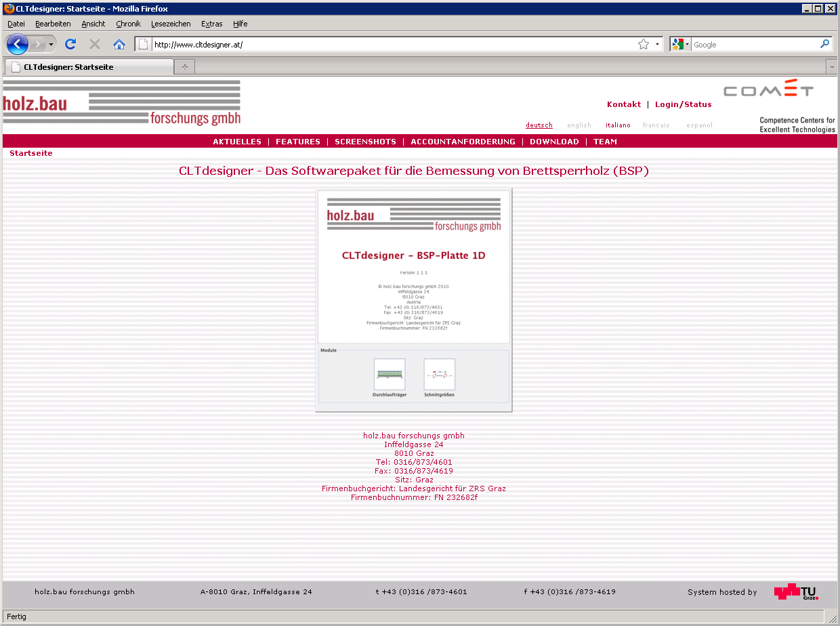Open a new tab with plus button
The height and width of the screenshot is (626, 840).
184,67
